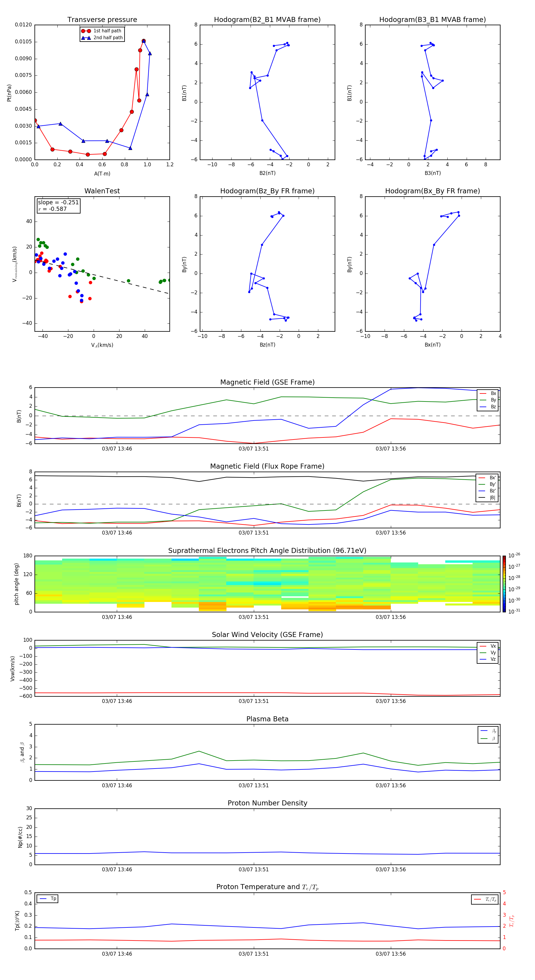Click the Vx entry in velocity legend
535x980 pixels.
[x=488, y=646]
